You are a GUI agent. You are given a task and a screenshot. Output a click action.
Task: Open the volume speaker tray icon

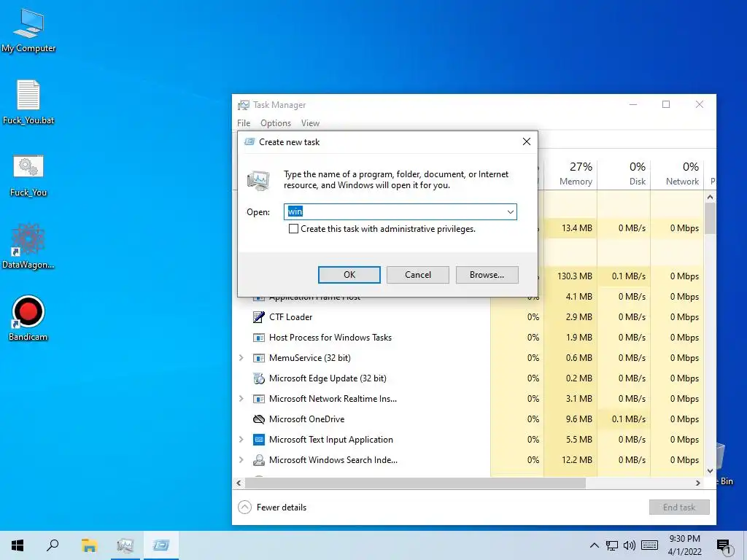[630, 545]
